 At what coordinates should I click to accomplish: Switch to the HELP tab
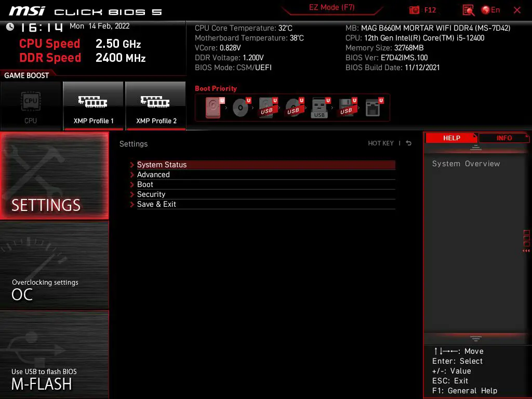click(x=451, y=138)
